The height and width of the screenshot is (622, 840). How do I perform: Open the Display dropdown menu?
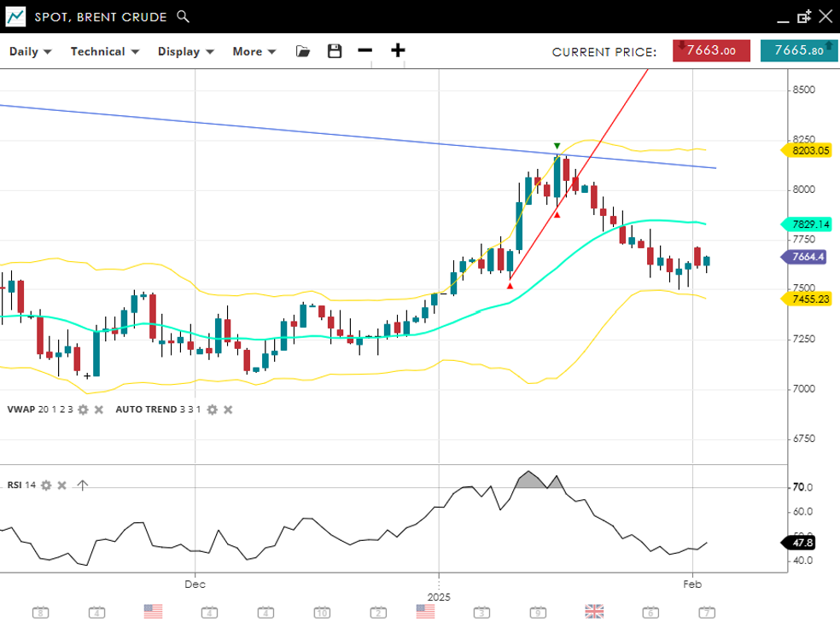point(185,51)
